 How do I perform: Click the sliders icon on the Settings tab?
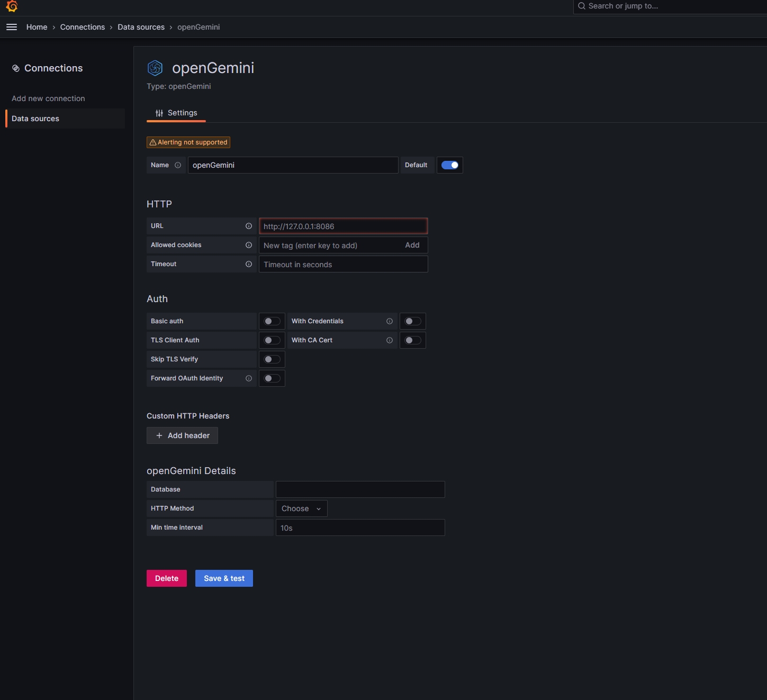tap(159, 113)
